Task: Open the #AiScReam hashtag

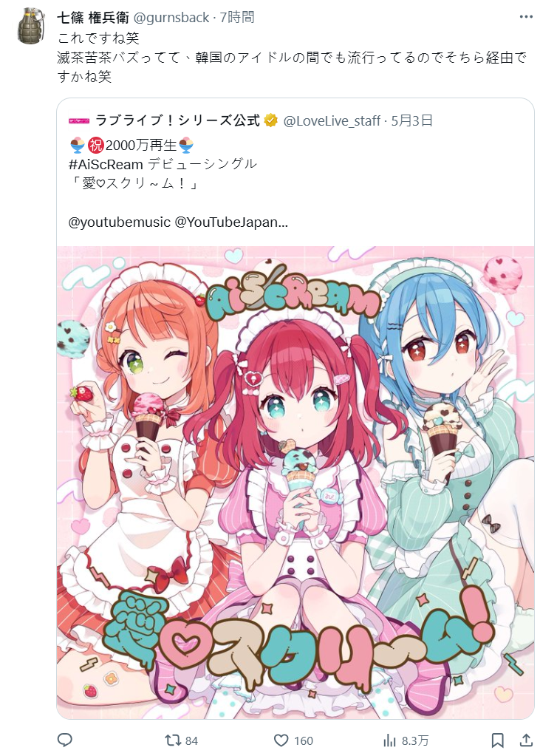Action: pyautogui.click(x=106, y=164)
